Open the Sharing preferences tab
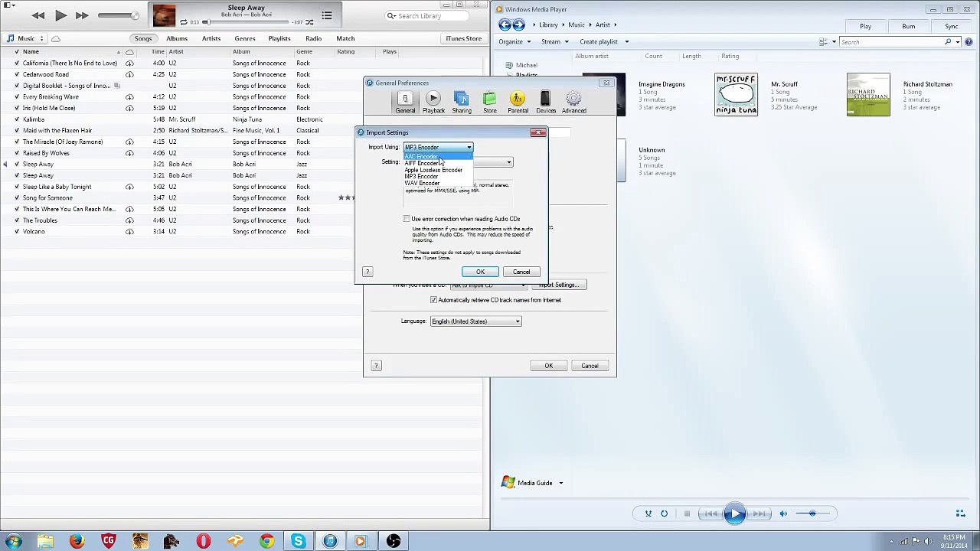This screenshot has height=551, width=980. click(x=462, y=102)
